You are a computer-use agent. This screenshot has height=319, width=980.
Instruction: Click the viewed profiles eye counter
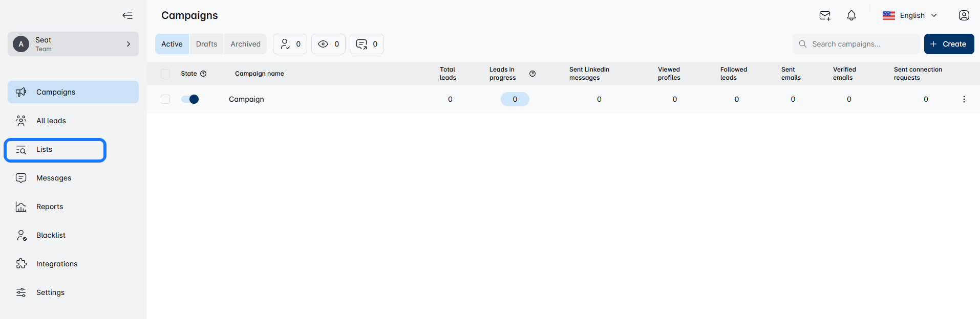click(328, 44)
